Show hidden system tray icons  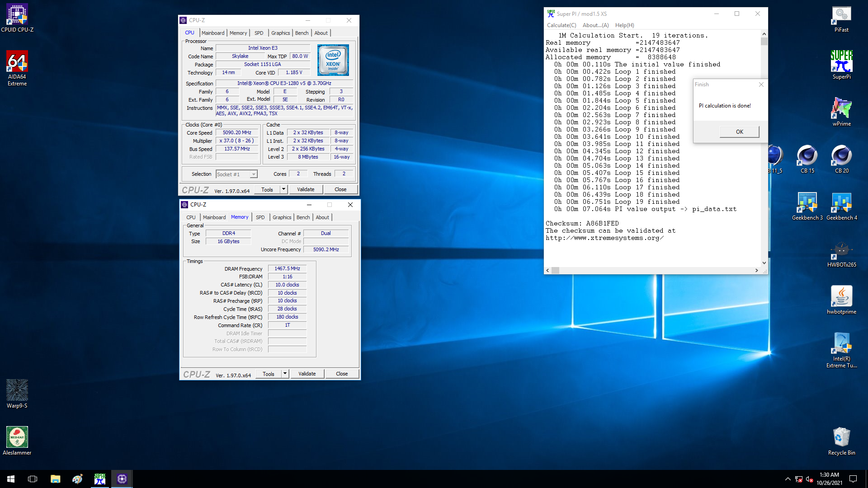tap(788, 479)
